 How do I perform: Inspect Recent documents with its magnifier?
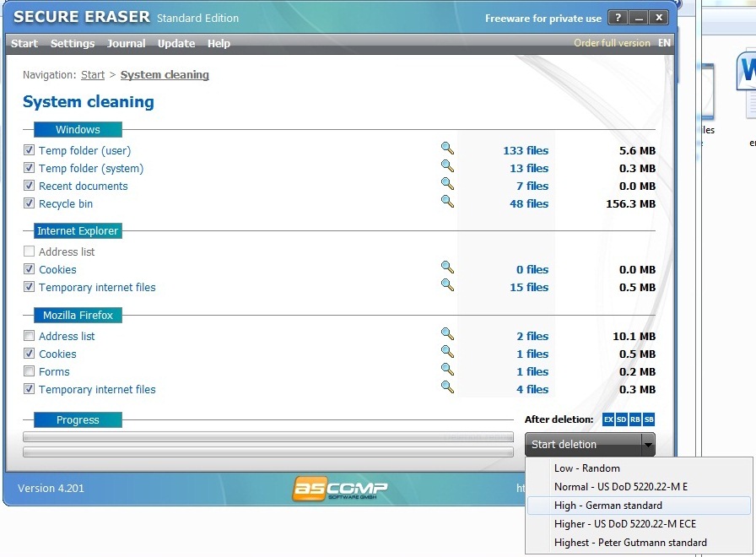tap(447, 184)
